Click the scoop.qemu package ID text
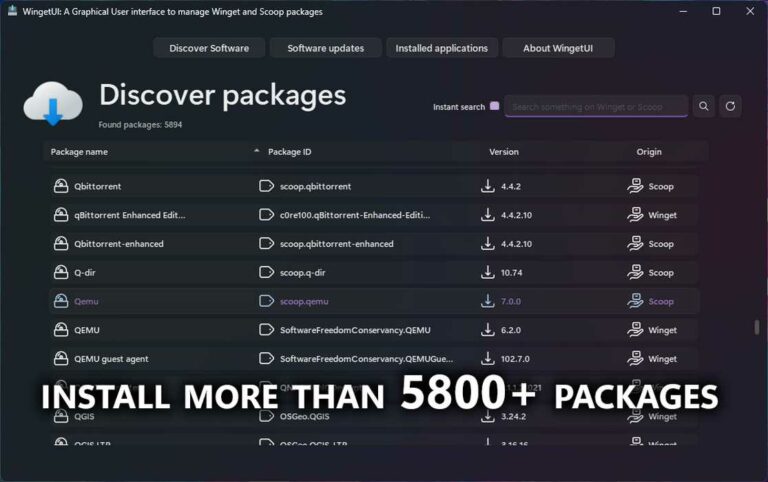The height and width of the screenshot is (482, 768). pos(304,301)
